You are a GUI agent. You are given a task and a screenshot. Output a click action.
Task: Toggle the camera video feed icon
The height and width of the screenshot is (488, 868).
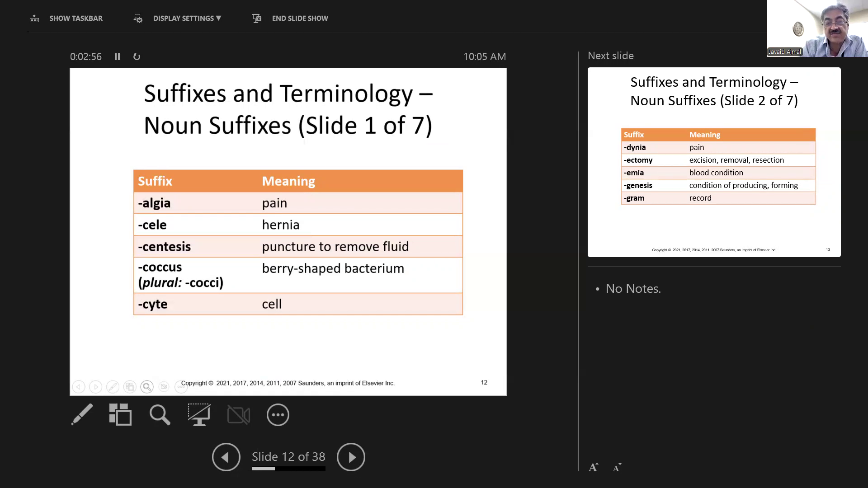click(238, 414)
